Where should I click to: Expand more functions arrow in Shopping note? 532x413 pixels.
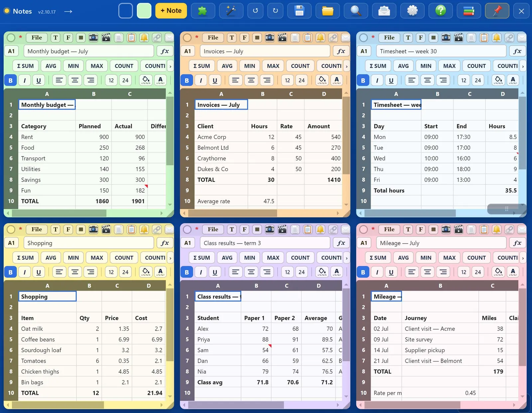pos(170,258)
